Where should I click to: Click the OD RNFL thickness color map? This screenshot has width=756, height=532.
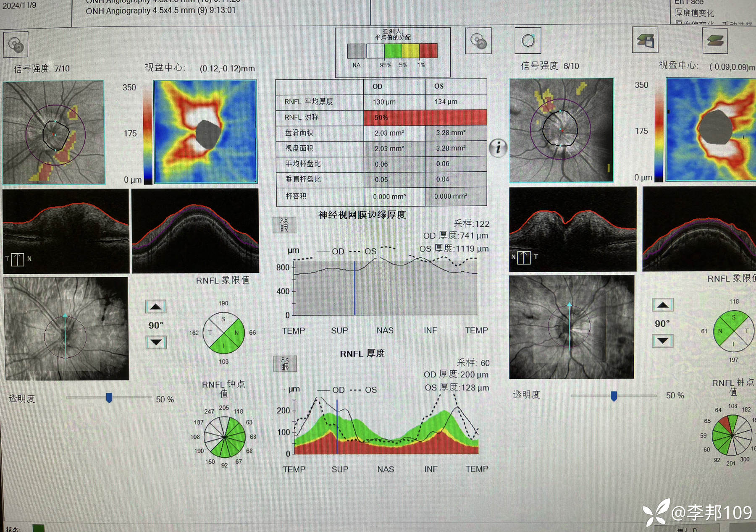pyautogui.click(x=205, y=132)
